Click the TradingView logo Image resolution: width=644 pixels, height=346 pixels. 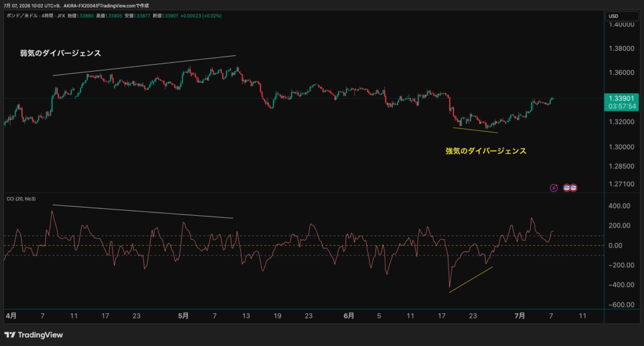tap(34, 335)
